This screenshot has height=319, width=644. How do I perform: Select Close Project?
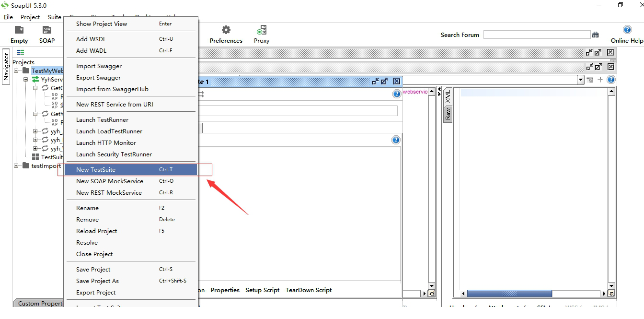(130, 254)
